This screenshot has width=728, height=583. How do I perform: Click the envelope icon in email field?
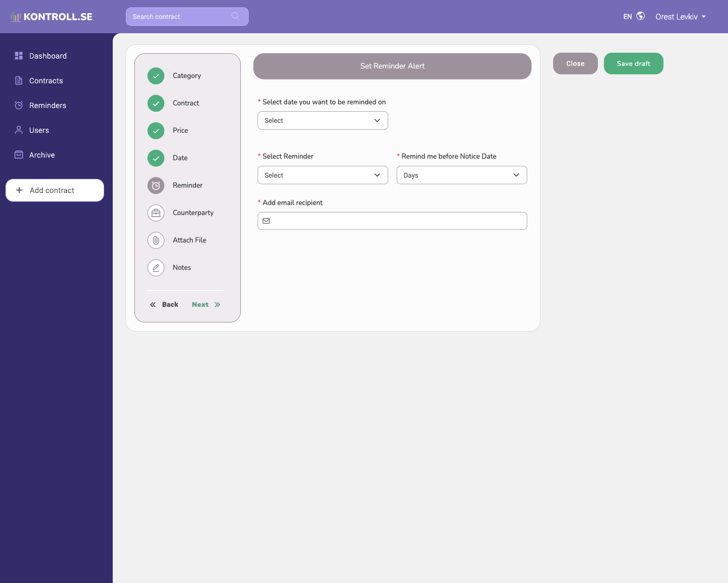267,221
